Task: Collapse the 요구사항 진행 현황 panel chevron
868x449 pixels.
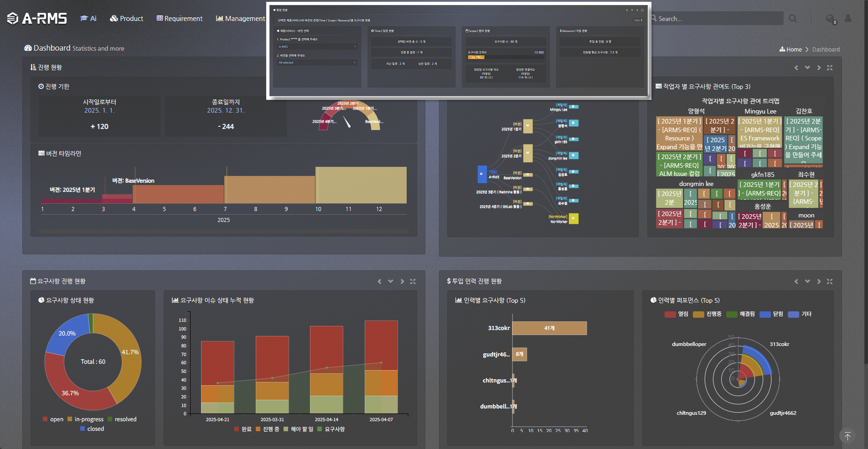Action: [x=391, y=282]
